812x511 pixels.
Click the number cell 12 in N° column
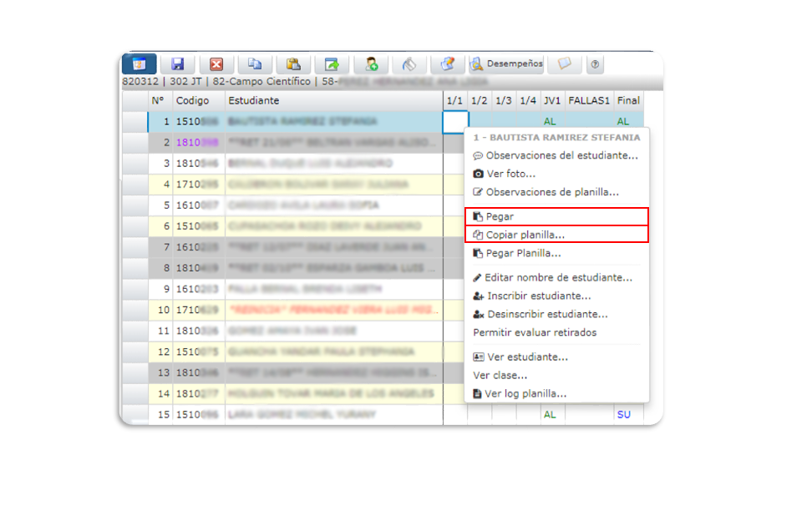tap(160, 352)
